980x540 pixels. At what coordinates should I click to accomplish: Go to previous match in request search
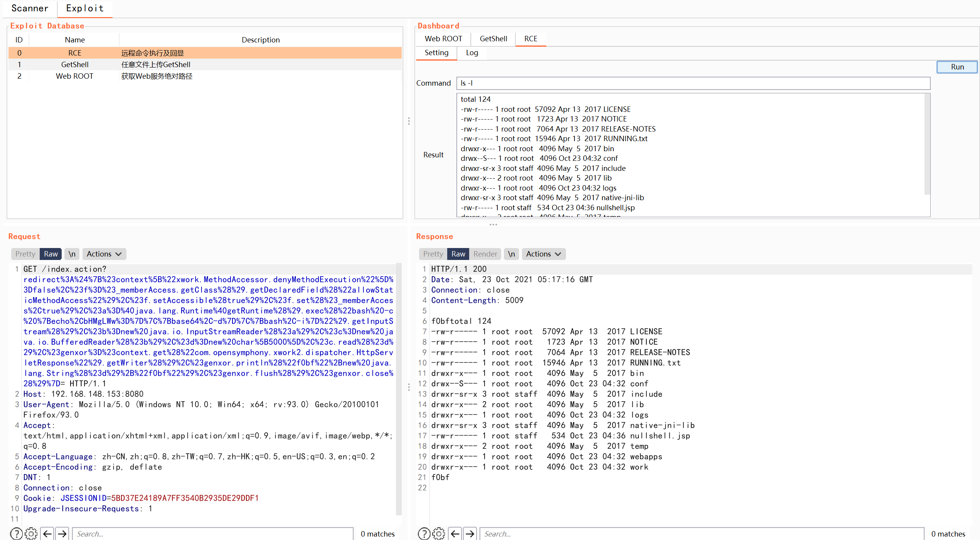click(x=47, y=534)
